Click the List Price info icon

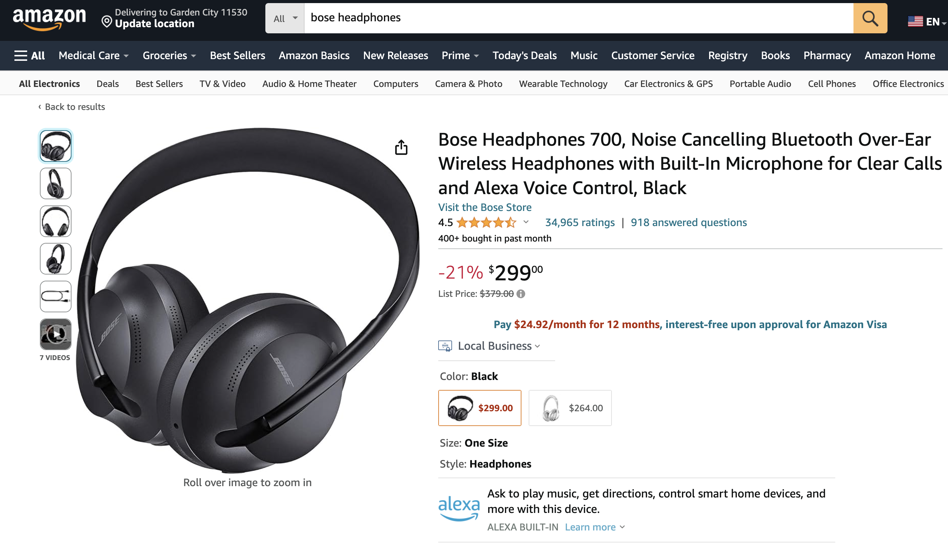coord(521,294)
